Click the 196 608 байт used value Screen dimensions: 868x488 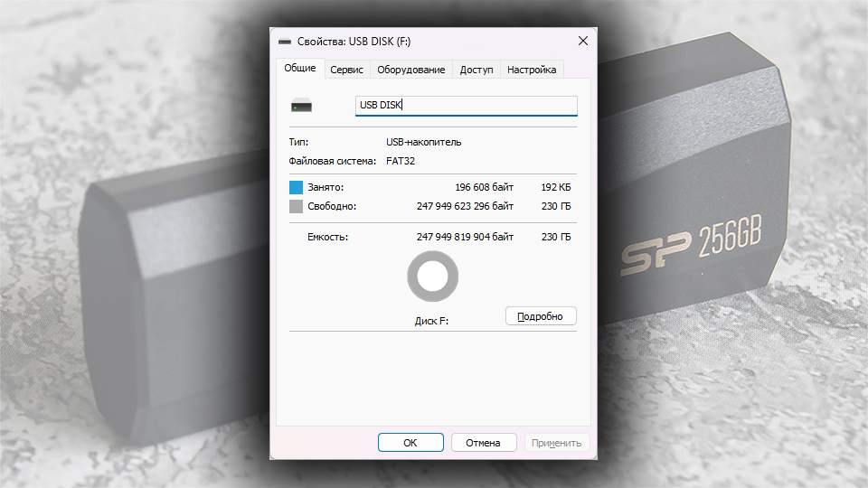(x=485, y=187)
